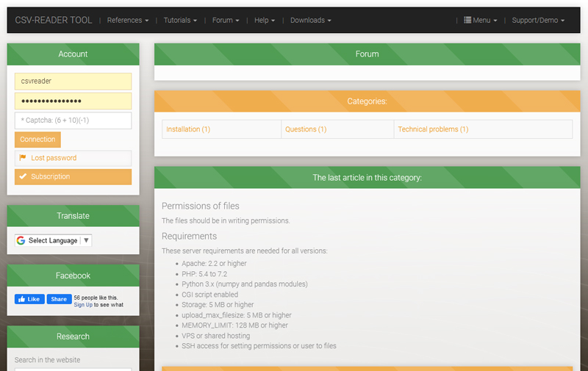Open the Installation (1) category
This screenshot has width=588, height=371.
(188, 129)
